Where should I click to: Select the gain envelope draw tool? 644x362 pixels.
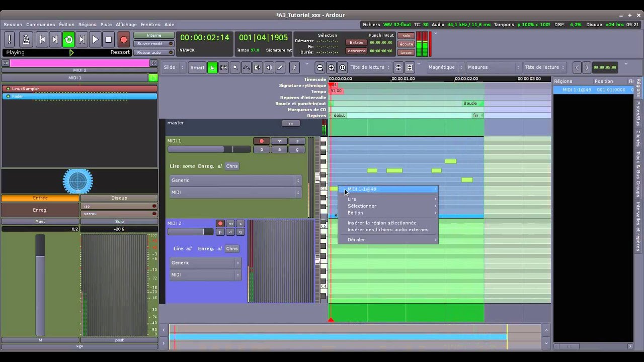246,67
